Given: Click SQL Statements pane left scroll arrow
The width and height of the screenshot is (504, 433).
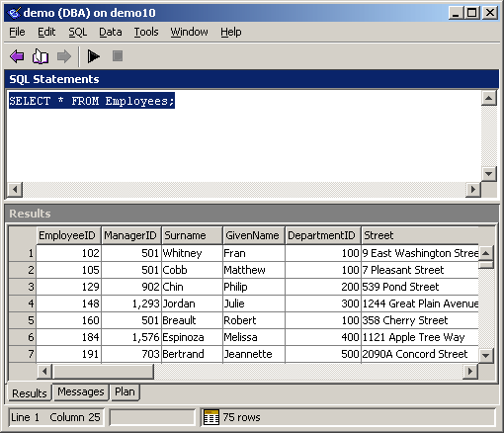Looking at the screenshot, I should pos(15,189).
